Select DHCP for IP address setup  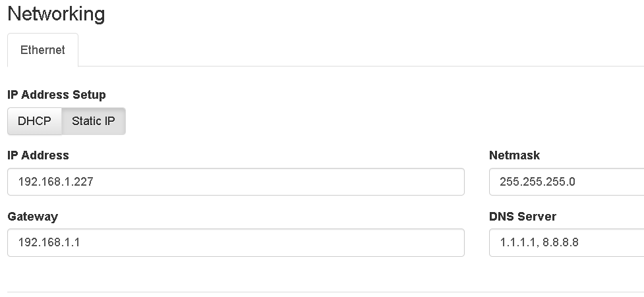(x=34, y=121)
